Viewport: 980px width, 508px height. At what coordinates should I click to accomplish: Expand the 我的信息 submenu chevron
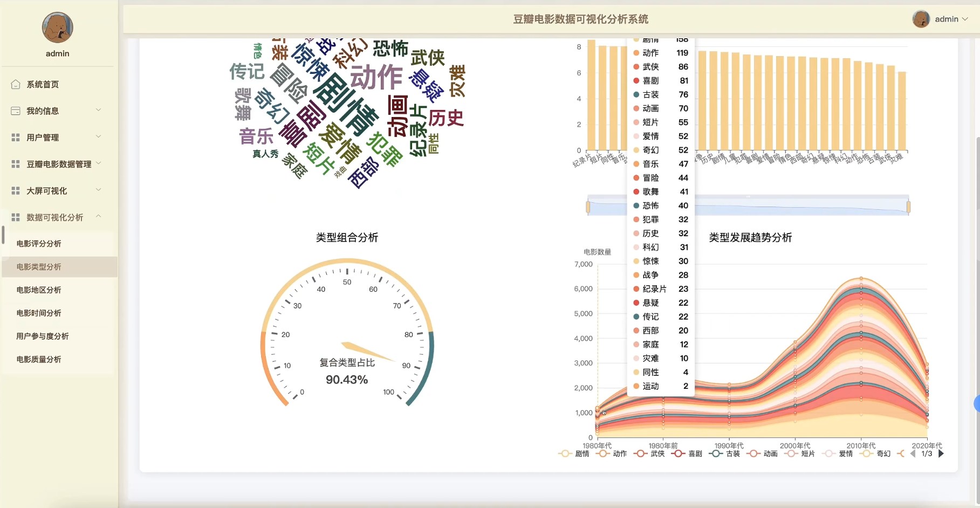98,110
